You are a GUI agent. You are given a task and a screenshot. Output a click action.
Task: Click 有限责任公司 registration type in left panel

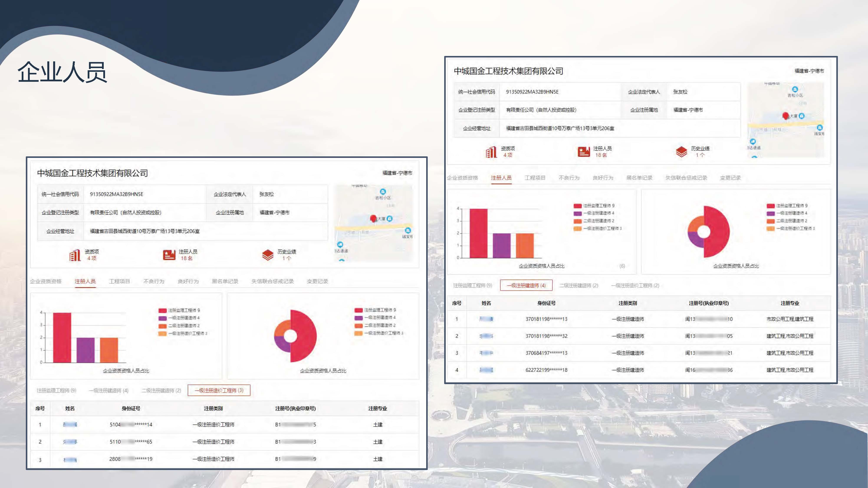(126, 213)
